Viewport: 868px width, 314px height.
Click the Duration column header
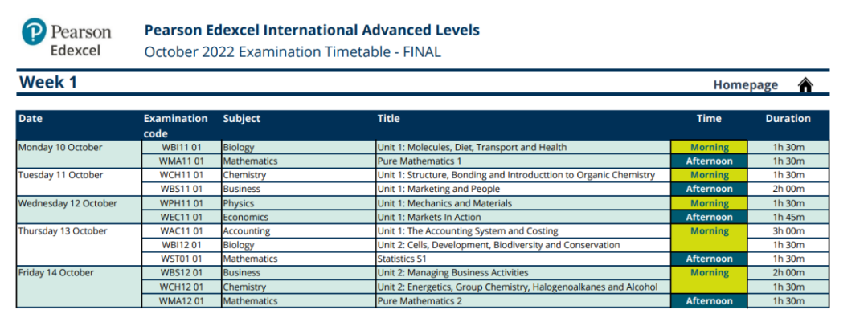(x=788, y=118)
